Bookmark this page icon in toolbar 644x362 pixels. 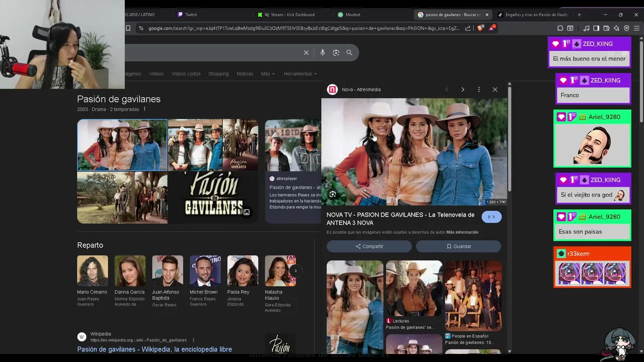(128, 28)
